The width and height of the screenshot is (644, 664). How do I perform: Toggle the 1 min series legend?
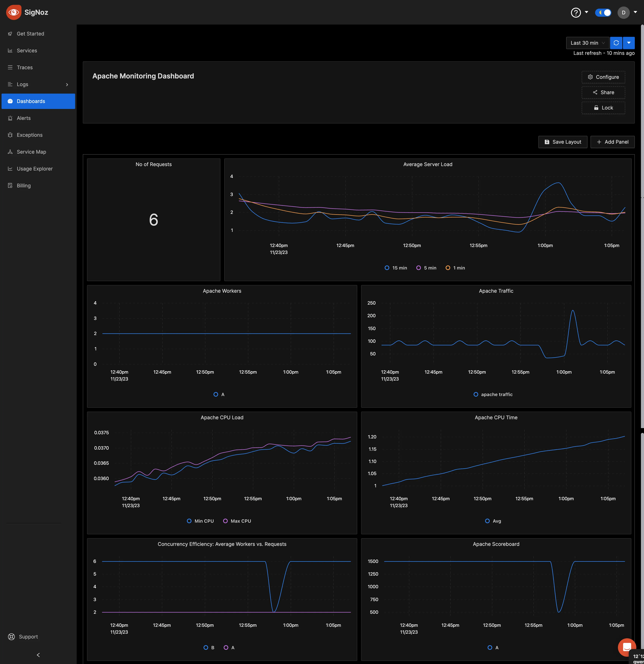point(455,268)
